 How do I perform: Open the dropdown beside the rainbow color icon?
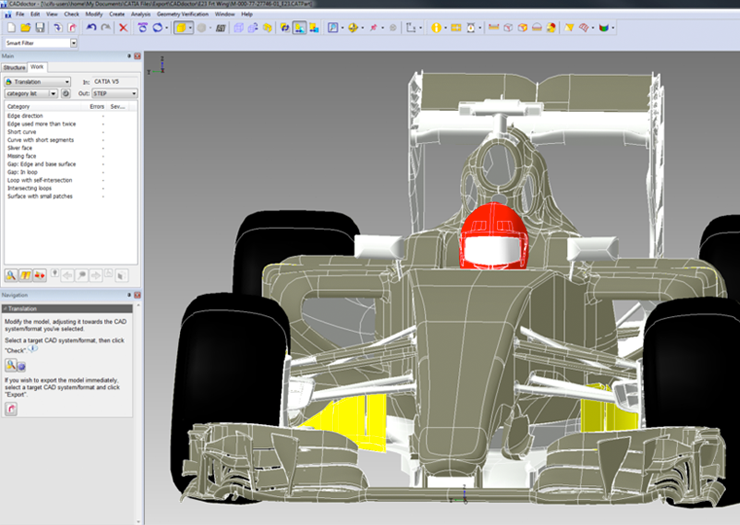point(613,28)
